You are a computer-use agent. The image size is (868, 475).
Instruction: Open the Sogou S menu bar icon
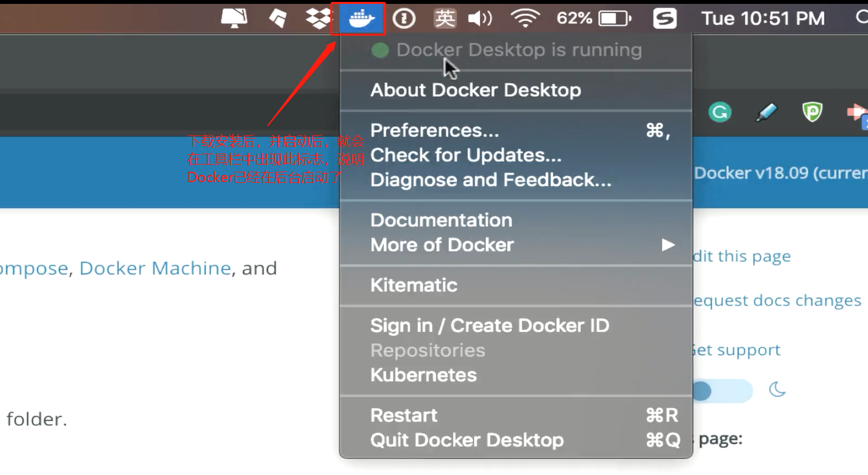point(665,18)
